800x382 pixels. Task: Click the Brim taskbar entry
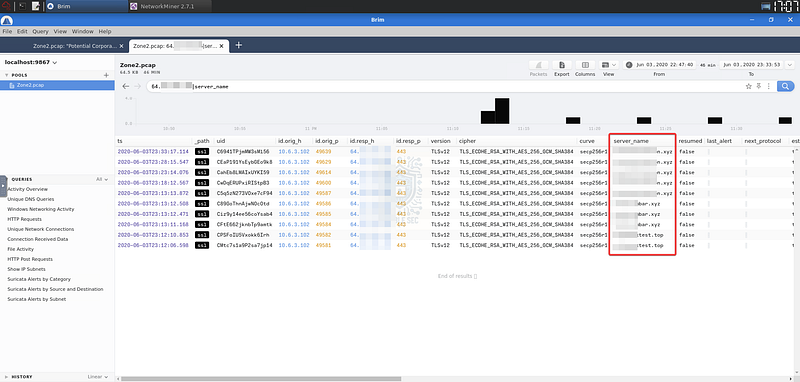(86, 6)
